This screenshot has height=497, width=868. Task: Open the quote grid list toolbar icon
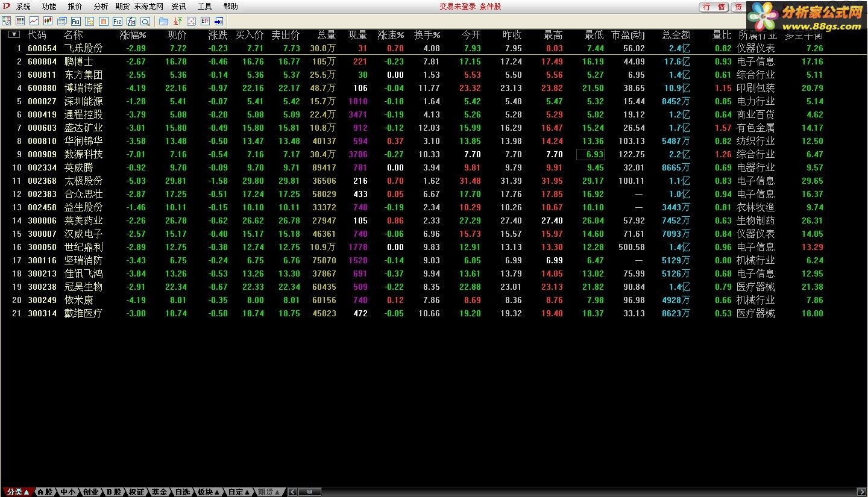point(20,21)
